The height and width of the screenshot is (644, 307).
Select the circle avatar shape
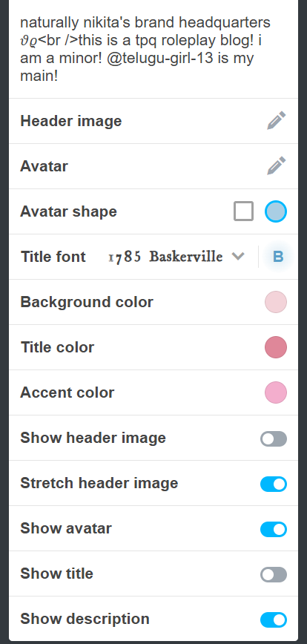(275, 211)
